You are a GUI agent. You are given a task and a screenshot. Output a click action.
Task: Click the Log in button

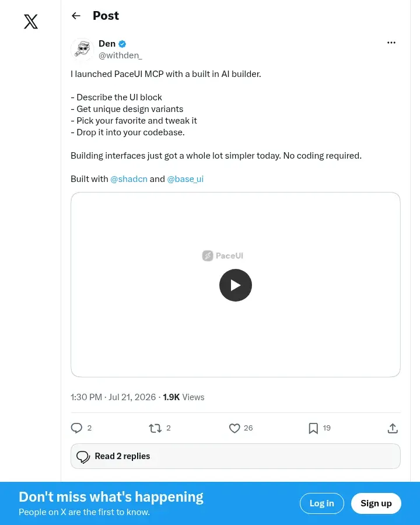322,503
